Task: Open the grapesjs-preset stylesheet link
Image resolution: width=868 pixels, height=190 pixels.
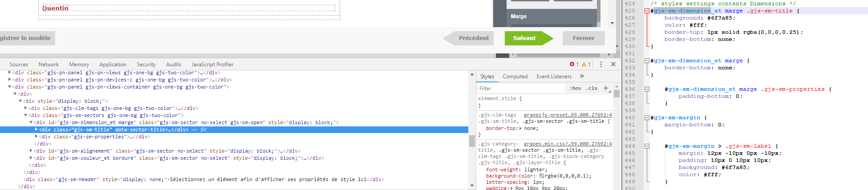Action: click(x=568, y=115)
